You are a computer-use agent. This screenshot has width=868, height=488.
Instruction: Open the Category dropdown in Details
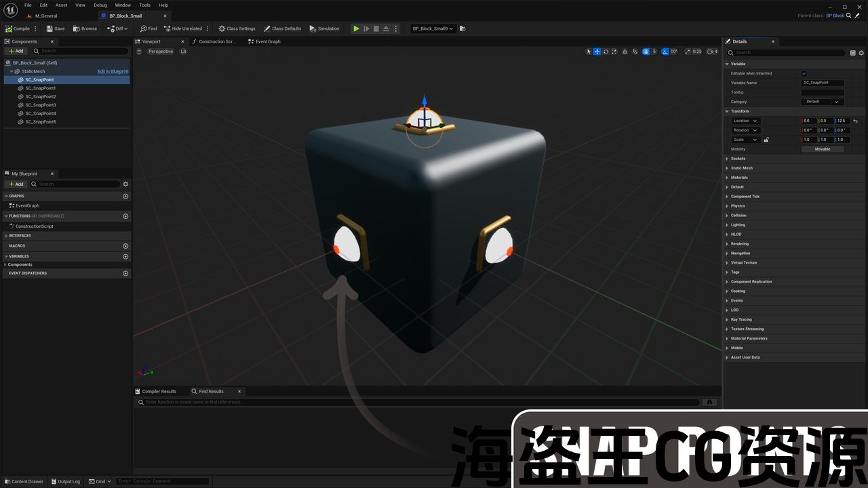(823, 102)
